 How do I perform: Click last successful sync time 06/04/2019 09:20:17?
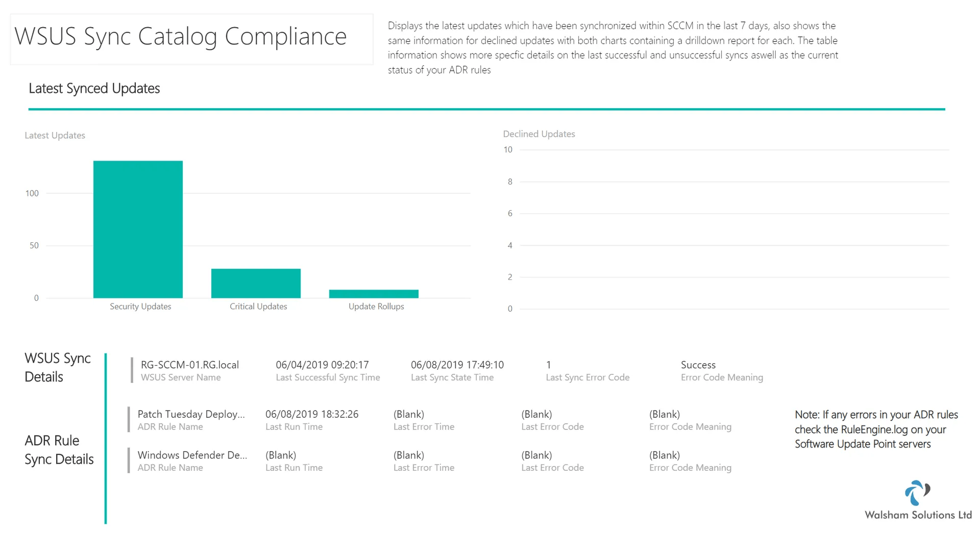(x=322, y=365)
